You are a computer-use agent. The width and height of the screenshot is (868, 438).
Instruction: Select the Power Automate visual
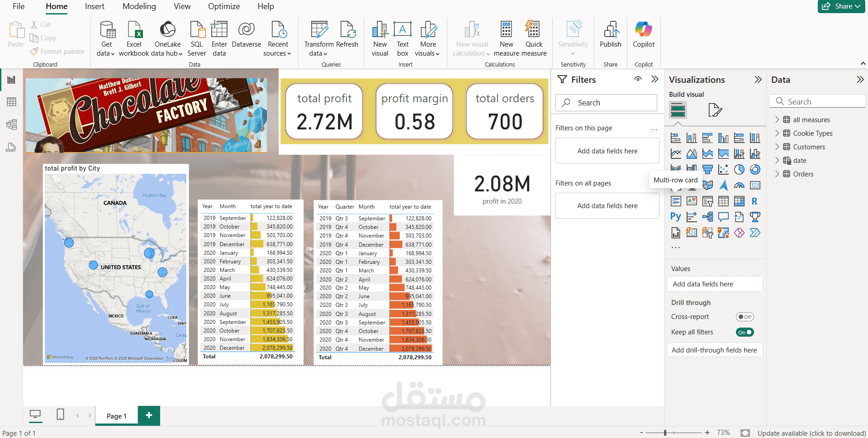pos(755,233)
